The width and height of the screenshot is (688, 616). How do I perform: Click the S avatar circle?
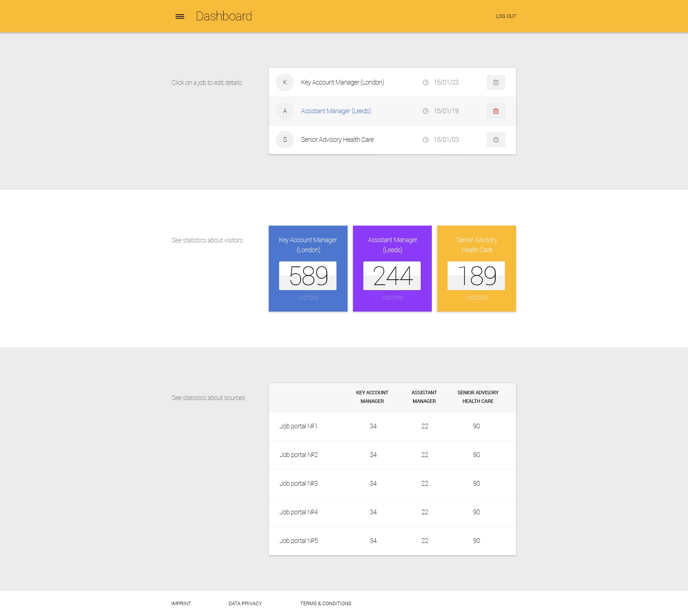[x=285, y=140]
